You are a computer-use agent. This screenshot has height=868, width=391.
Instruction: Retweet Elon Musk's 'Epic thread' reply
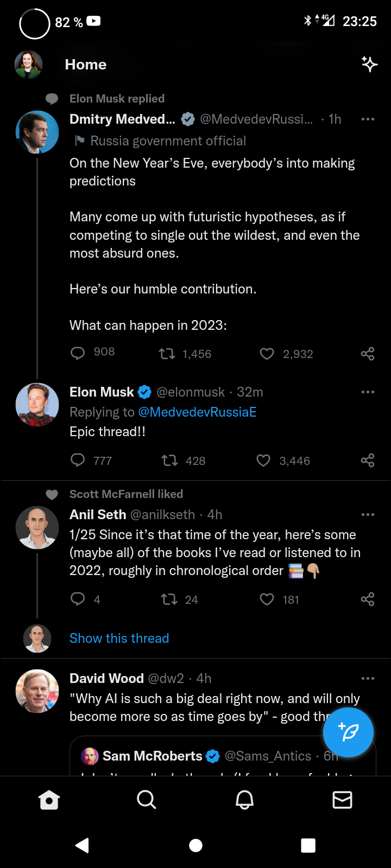pos(170,461)
